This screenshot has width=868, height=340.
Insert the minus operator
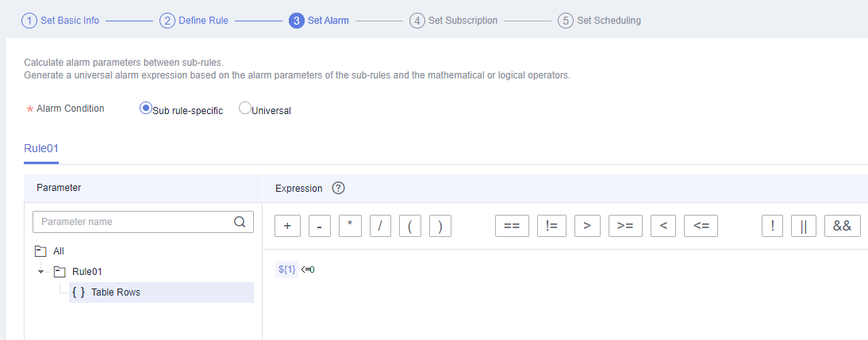point(320,226)
